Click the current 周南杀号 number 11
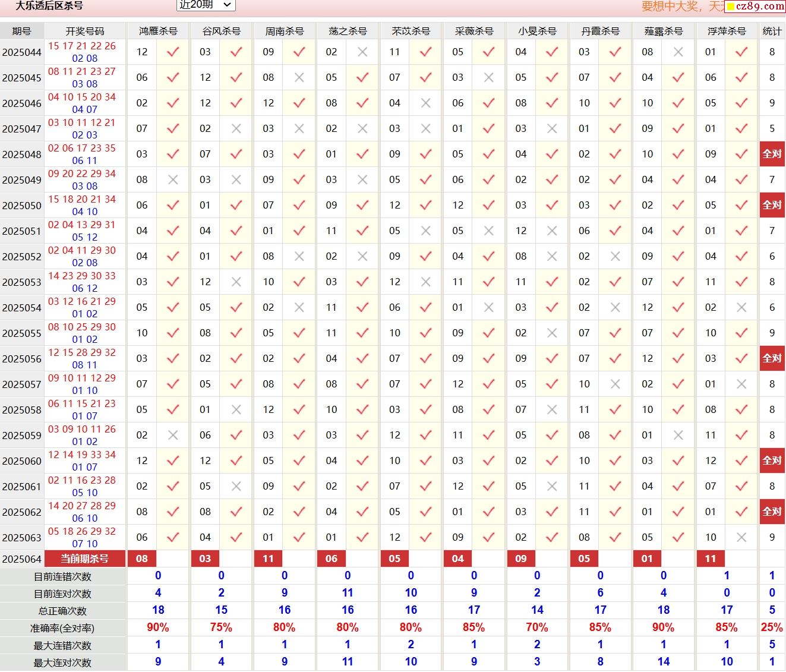 (269, 559)
